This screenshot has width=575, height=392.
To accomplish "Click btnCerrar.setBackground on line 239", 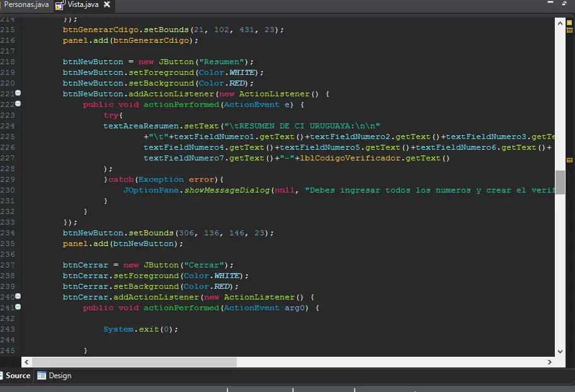I will coord(121,286).
